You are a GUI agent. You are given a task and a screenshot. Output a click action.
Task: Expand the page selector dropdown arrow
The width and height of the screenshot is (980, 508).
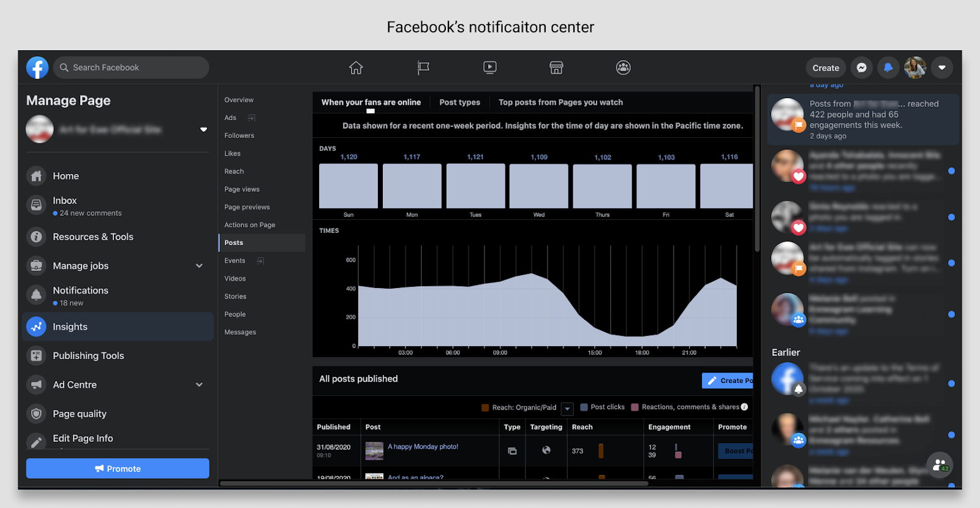[x=203, y=129]
